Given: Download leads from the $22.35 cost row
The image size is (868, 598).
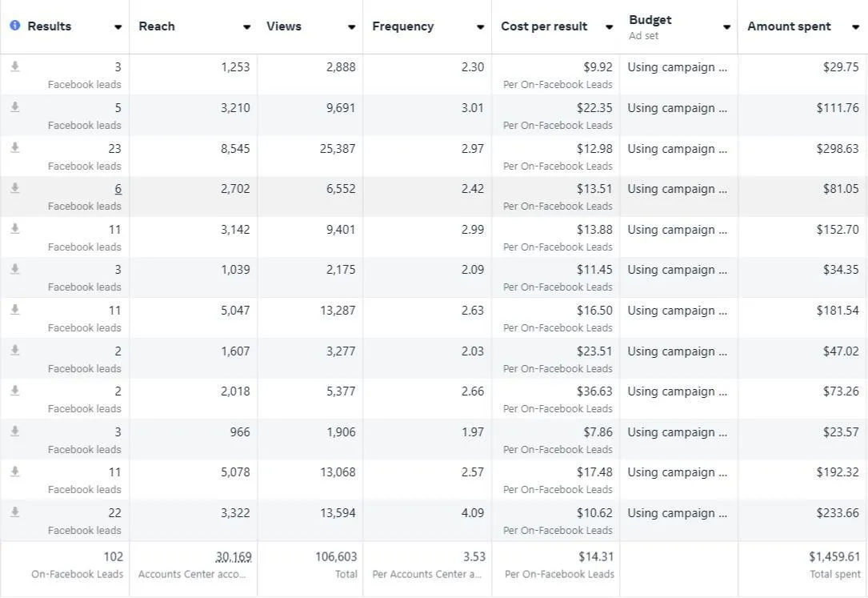Looking at the screenshot, I should tap(14, 106).
